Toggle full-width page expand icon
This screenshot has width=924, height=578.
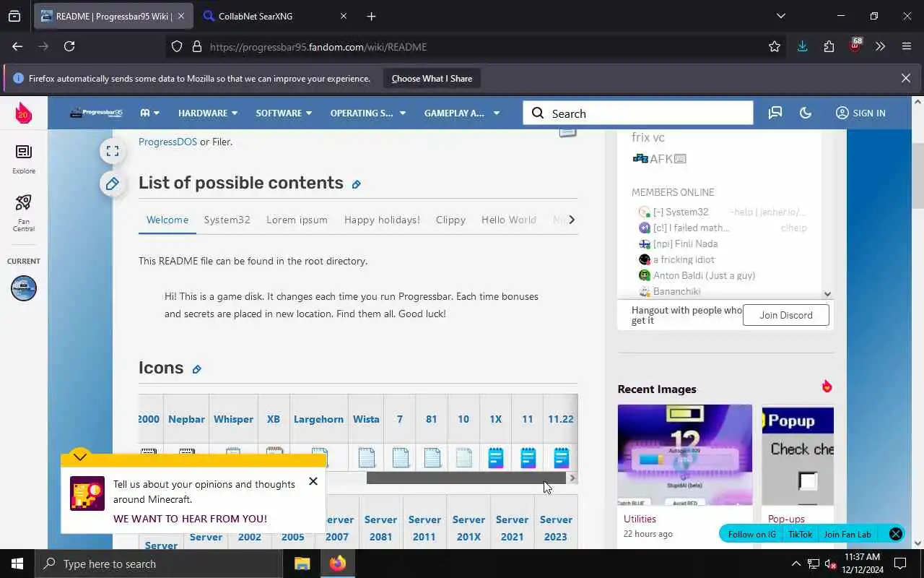pyautogui.click(x=113, y=151)
